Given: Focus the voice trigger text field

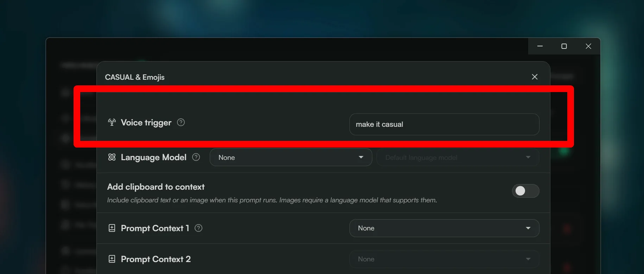Looking at the screenshot, I should click(x=444, y=124).
